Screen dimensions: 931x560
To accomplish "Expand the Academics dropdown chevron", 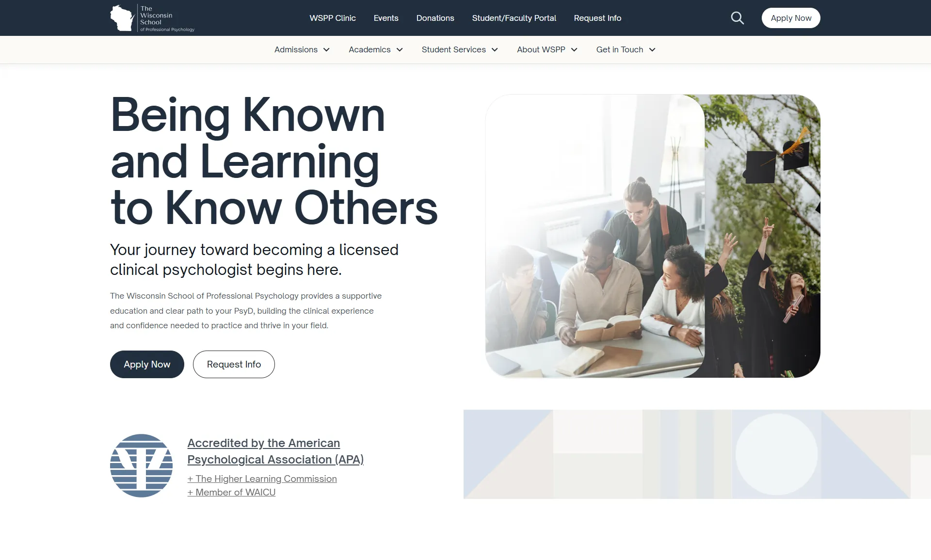I will 400,50.
